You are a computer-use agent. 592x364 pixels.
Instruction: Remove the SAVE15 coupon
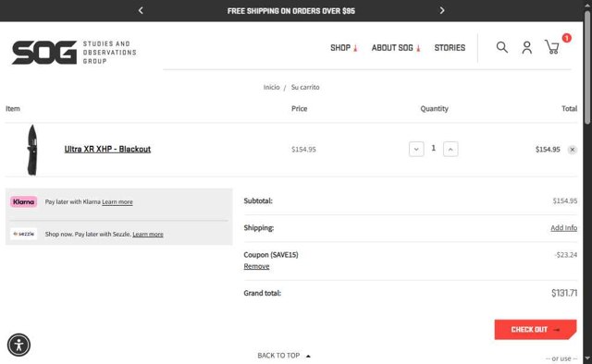click(256, 266)
